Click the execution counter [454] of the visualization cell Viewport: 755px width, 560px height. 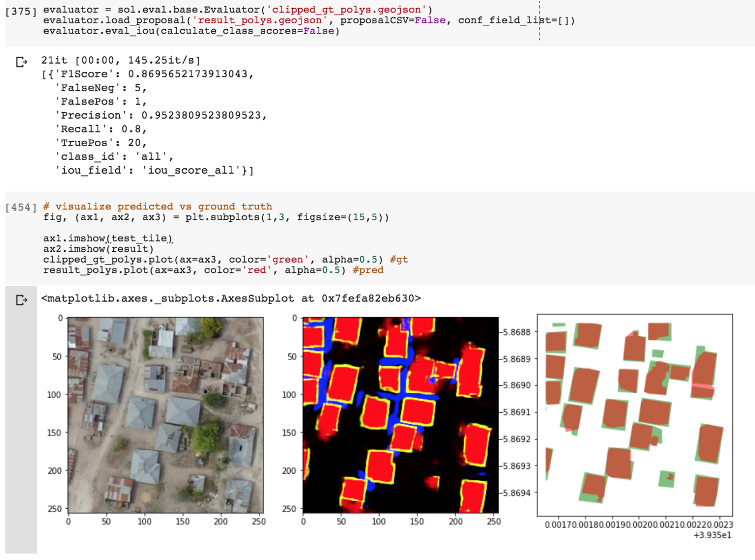click(19, 207)
